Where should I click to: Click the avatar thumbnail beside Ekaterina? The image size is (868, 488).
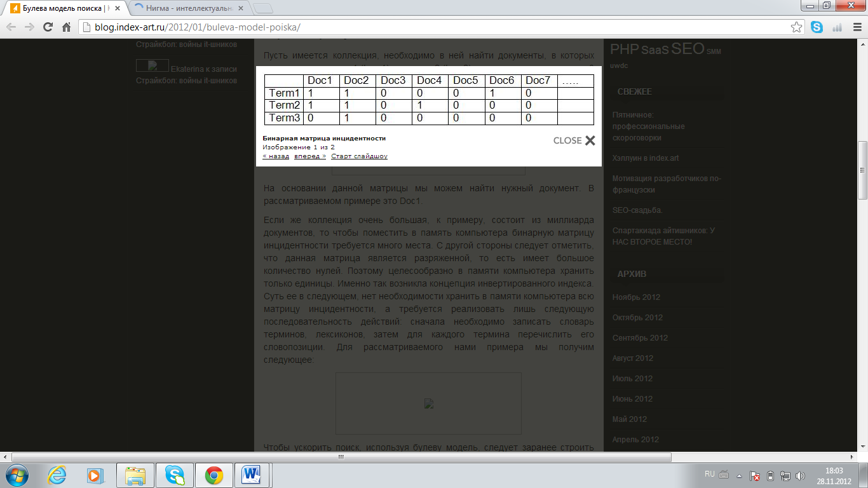[x=153, y=65]
